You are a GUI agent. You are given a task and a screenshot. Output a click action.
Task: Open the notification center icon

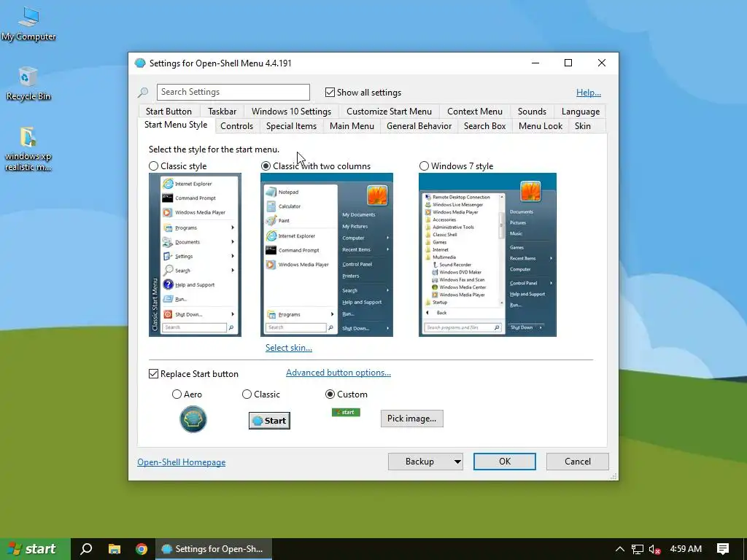tap(723, 549)
